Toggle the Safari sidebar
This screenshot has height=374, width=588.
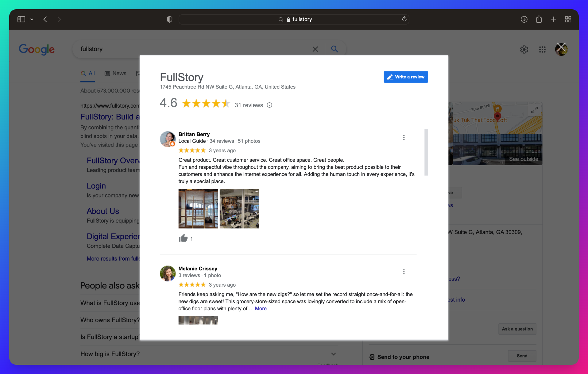21,19
